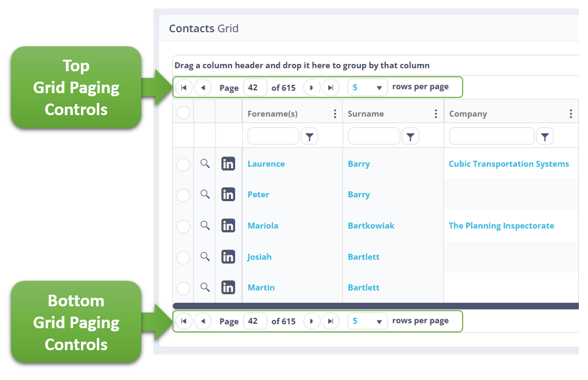Click the Cubic Transportation Systems link
The width and height of the screenshot is (588, 380).
(509, 163)
